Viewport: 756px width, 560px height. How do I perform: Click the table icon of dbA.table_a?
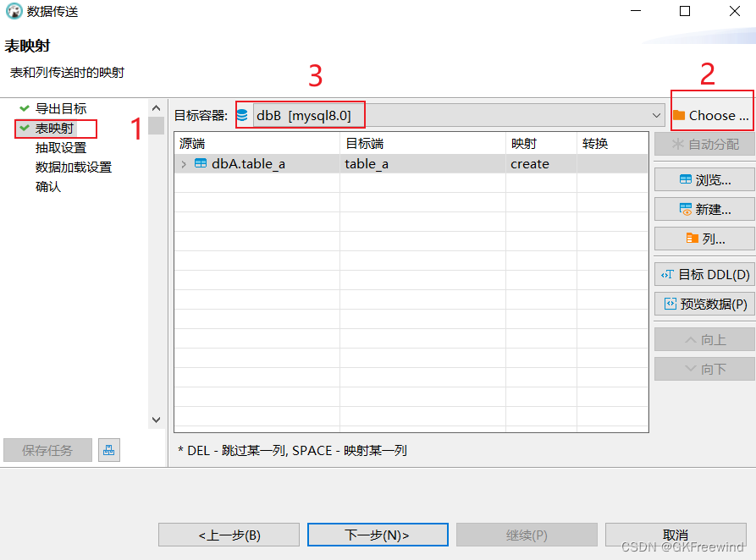pos(201,164)
